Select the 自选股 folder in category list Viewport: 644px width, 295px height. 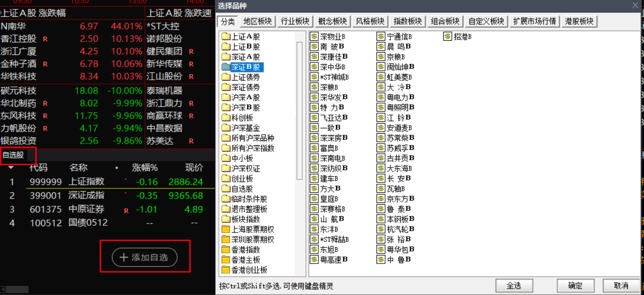pos(238,189)
